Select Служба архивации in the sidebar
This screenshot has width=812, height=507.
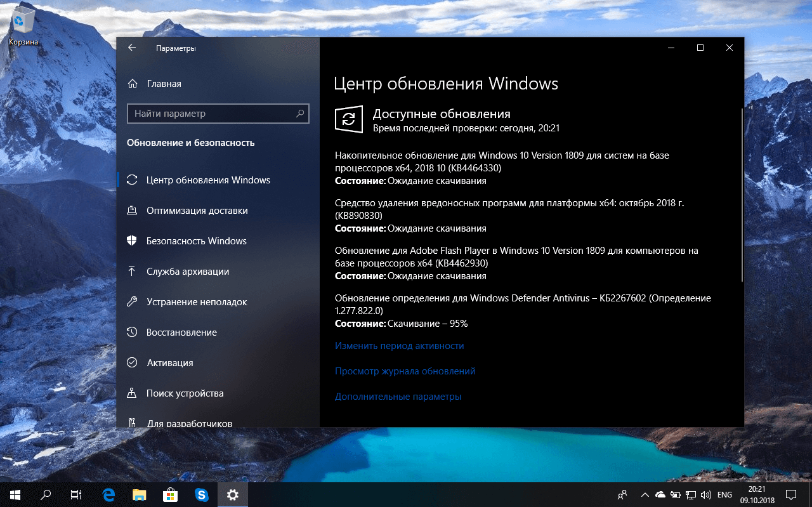(x=192, y=271)
